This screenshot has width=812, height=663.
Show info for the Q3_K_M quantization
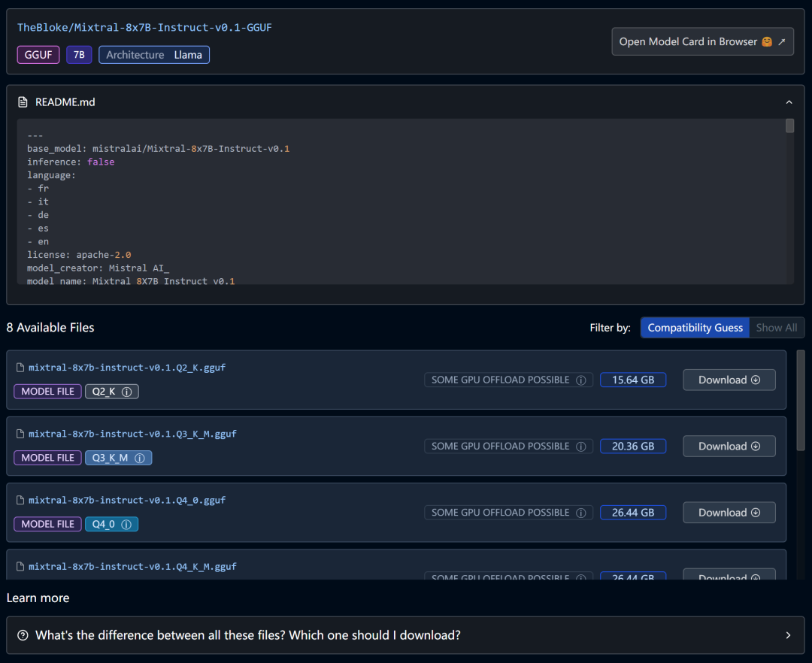pyautogui.click(x=139, y=458)
